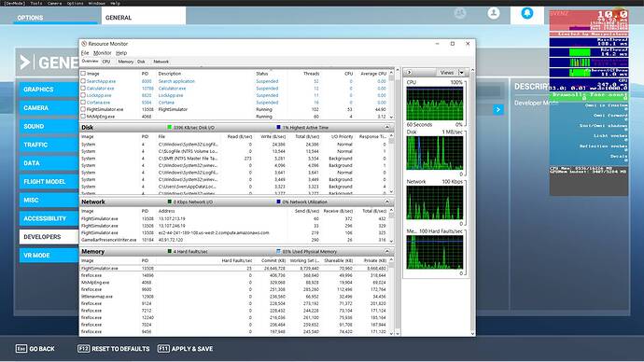The image size is (644, 362).
Task: Check the SearchApp.exe process checkbox
Action: (83, 81)
